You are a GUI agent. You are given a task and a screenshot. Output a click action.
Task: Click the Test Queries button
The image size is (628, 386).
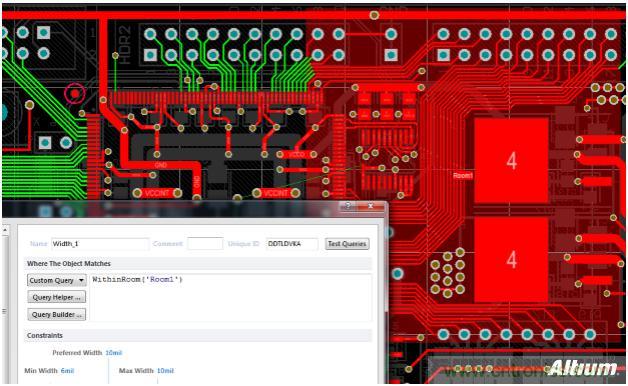tap(347, 243)
